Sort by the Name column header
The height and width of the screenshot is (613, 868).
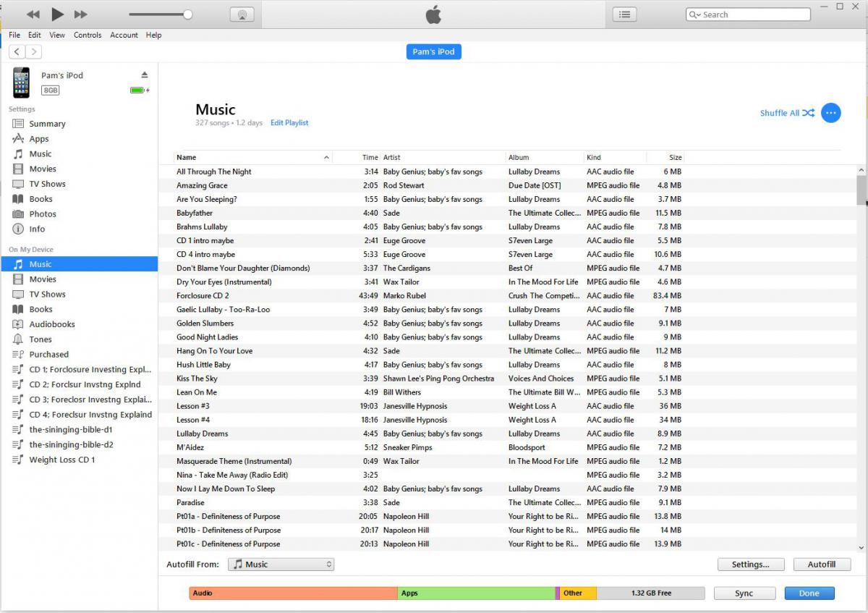click(252, 157)
